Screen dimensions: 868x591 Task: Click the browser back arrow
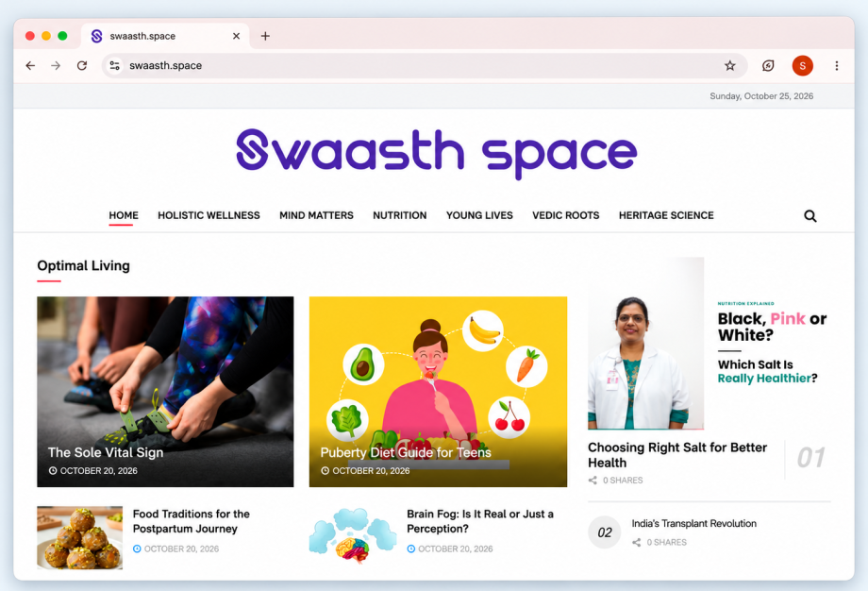pos(30,65)
